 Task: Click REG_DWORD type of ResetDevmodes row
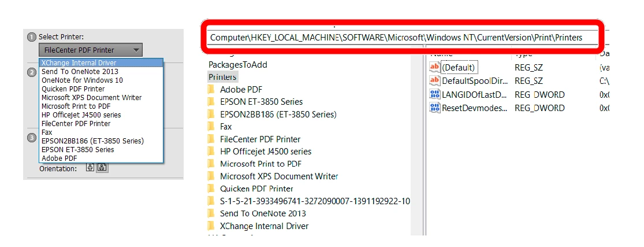539,108
